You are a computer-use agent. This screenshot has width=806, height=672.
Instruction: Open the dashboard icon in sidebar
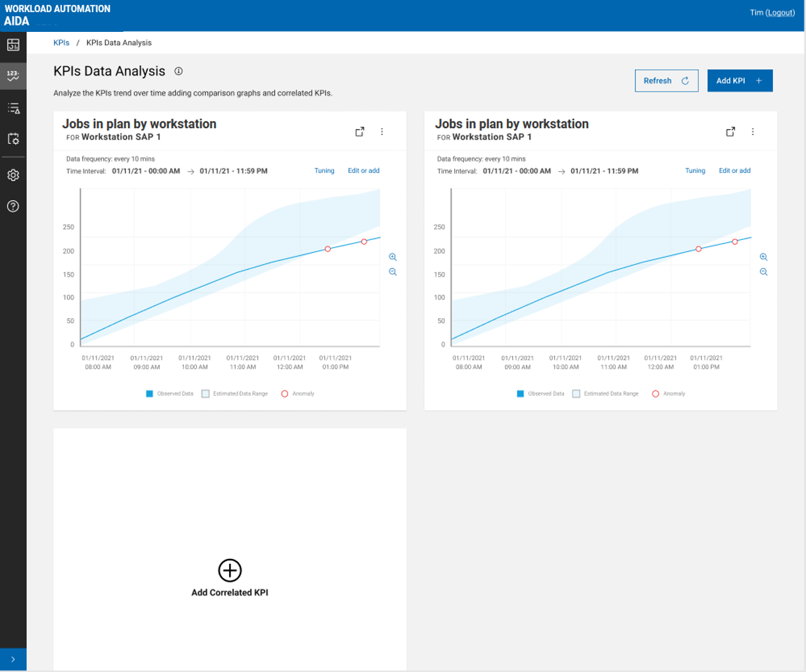[13, 45]
